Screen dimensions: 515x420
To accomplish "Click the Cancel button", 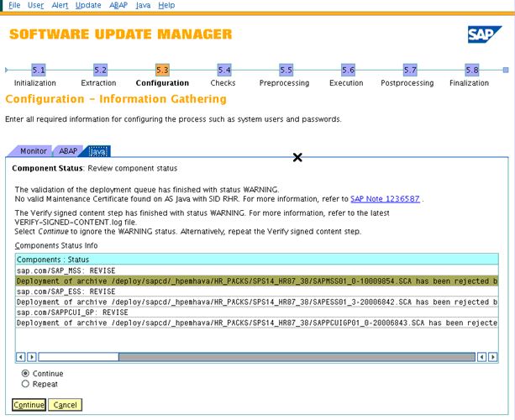I will pos(65,405).
